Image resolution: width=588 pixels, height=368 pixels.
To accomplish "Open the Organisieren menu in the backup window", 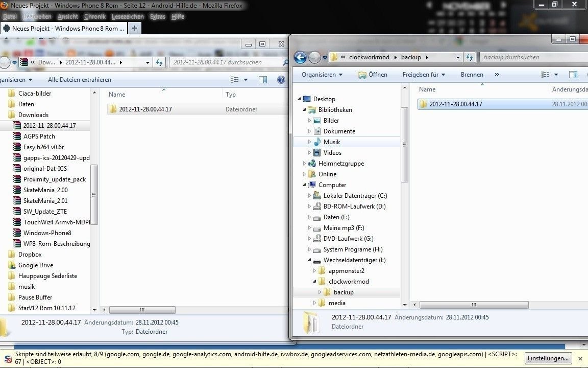I will 322,74.
